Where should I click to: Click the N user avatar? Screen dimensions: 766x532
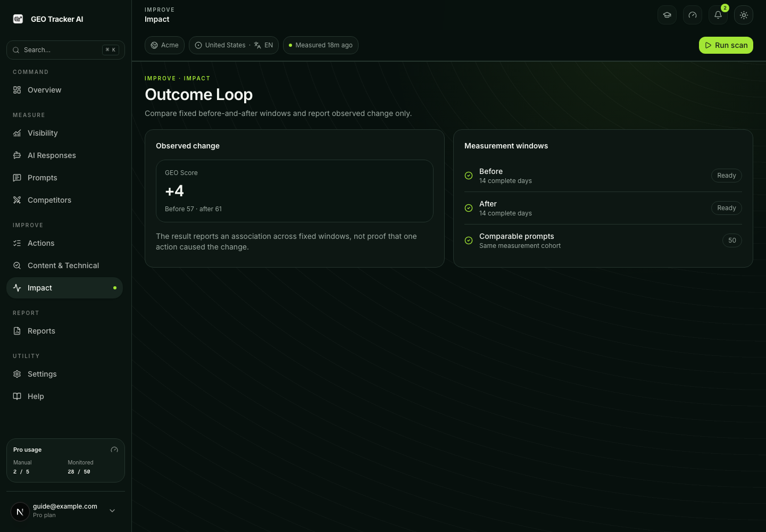(20, 512)
